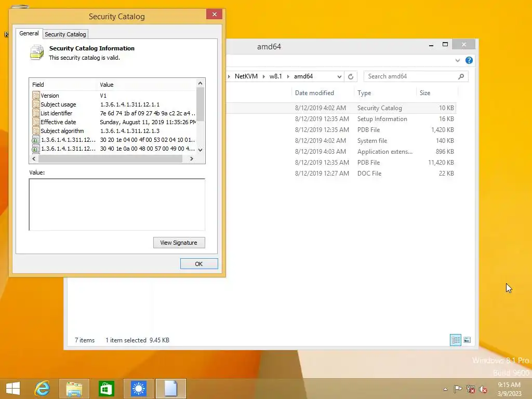Confirm the dialog with OK
Screen dimensions: 532x399
tap(199, 263)
